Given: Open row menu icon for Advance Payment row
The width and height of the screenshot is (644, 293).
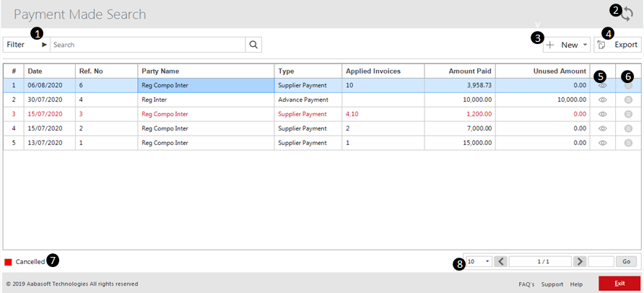Looking at the screenshot, I should (x=628, y=100).
